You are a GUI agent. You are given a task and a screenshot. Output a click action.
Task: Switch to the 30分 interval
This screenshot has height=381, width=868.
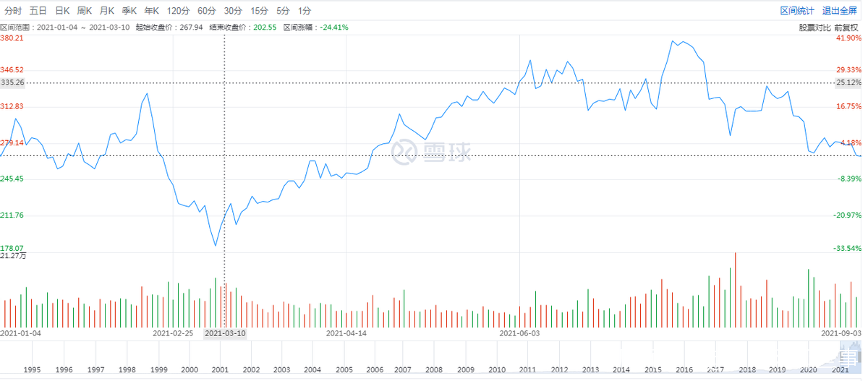[233, 11]
